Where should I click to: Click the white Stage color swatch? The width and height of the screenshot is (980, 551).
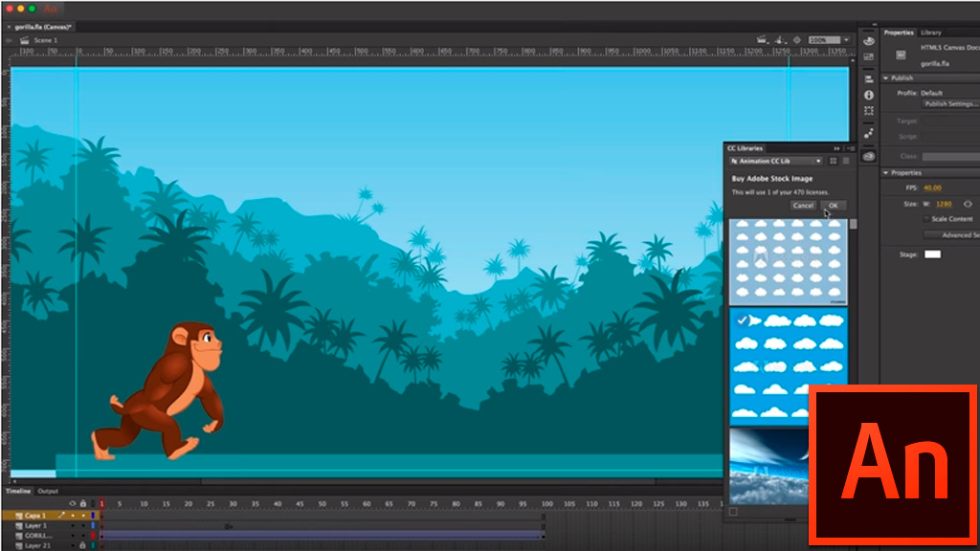tap(931, 254)
